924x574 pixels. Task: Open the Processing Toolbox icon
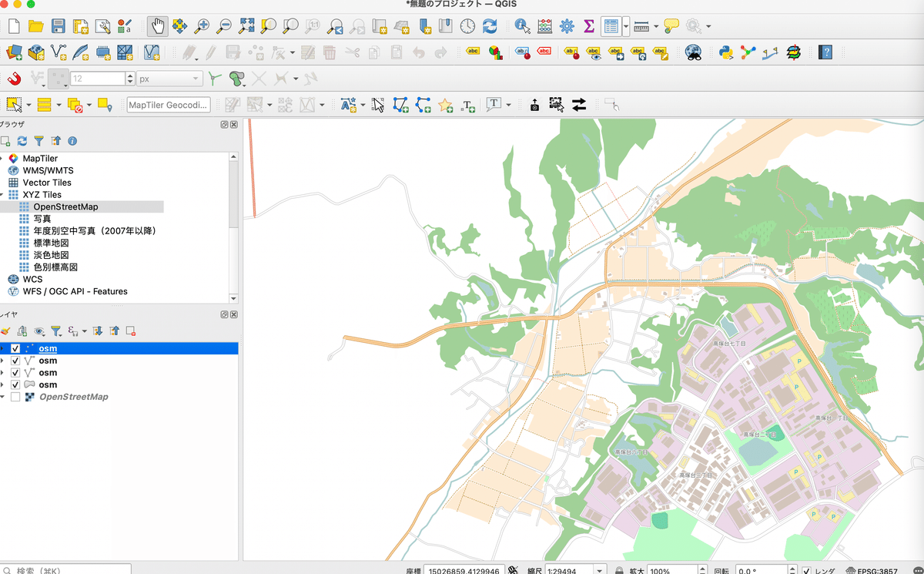pos(566,26)
